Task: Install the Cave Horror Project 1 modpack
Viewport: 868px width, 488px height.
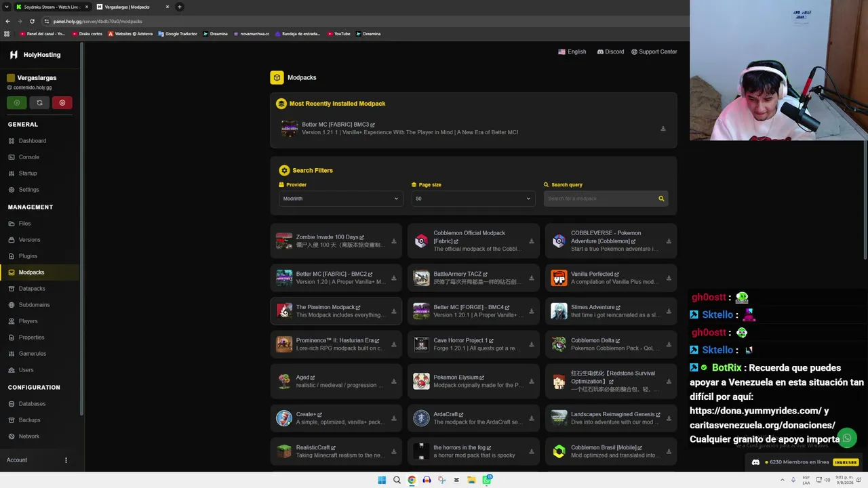Action: click(x=532, y=344)
